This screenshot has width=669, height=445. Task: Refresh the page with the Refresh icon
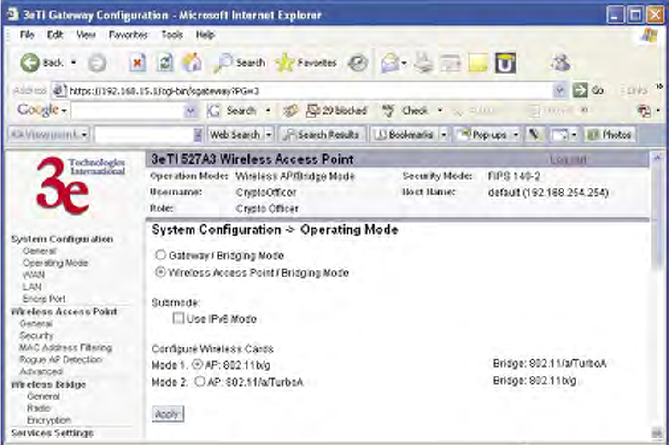165,63
